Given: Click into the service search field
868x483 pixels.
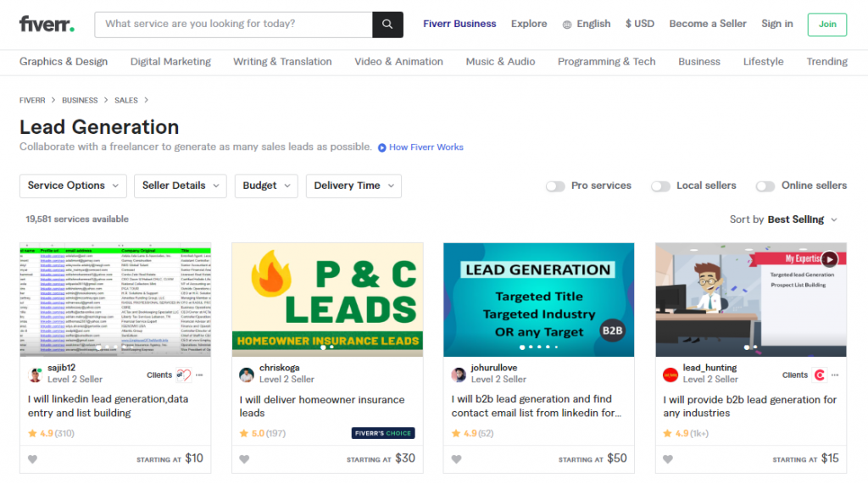Looking at the screenshot, I should (x=233, y=25).
